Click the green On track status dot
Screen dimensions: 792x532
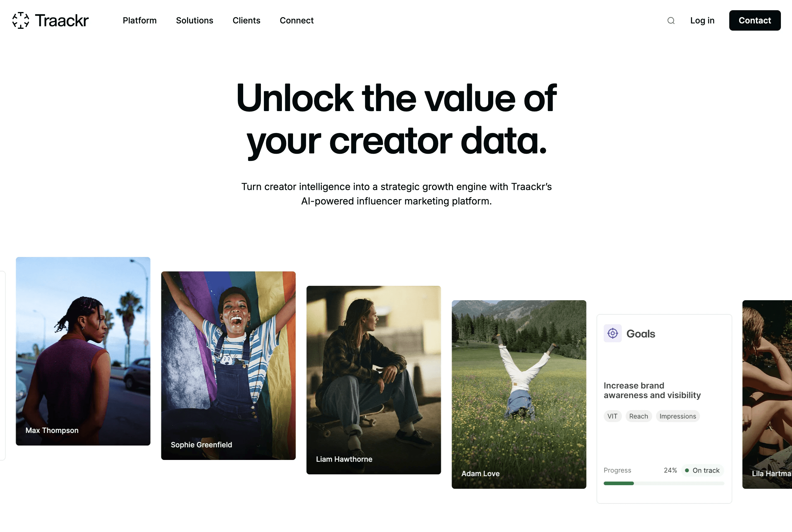tap(687, 470)
